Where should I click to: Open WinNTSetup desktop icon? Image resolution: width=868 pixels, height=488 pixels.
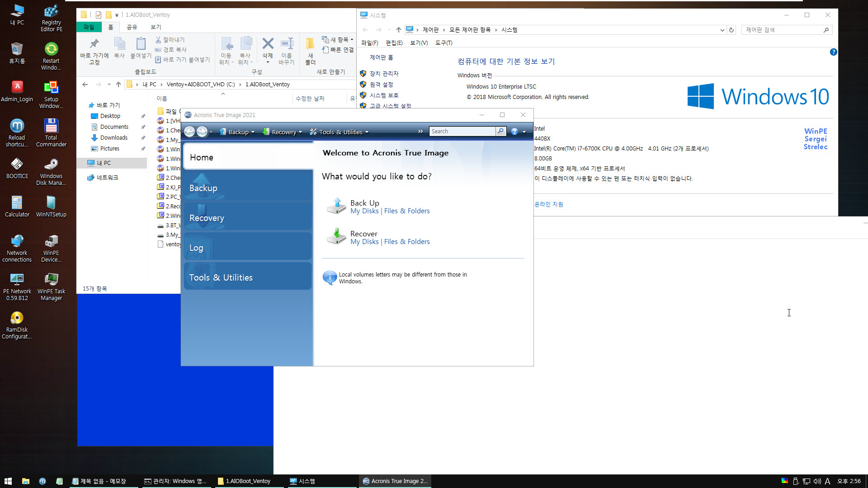coord(51,206)
